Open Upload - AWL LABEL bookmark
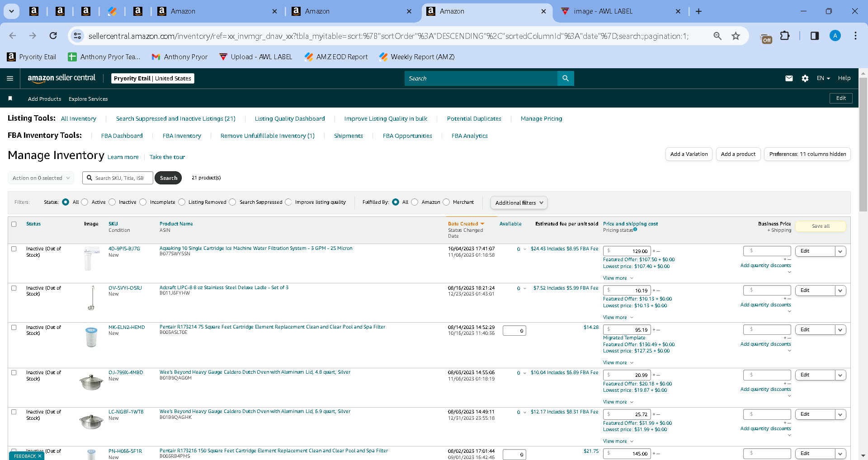 point(255,56)
